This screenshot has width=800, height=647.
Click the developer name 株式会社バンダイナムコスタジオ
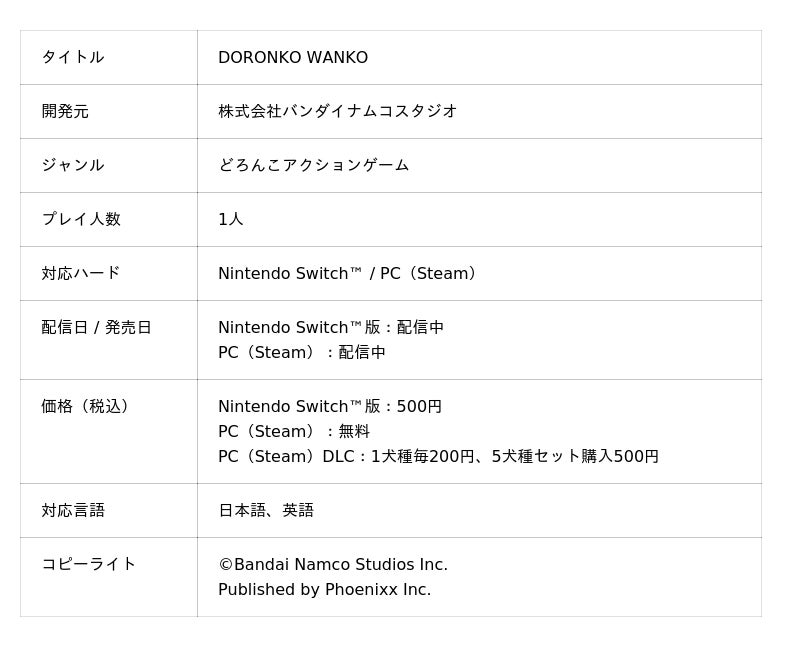(338, 112)
